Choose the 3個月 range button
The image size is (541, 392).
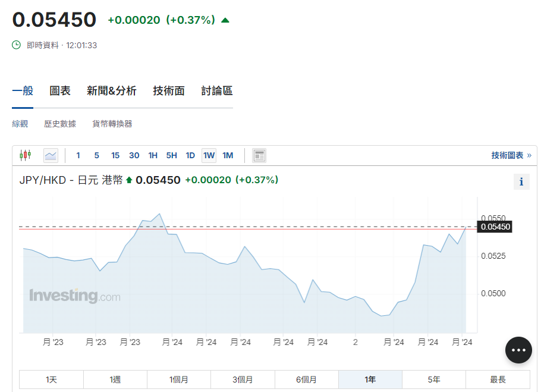[243, 380]
